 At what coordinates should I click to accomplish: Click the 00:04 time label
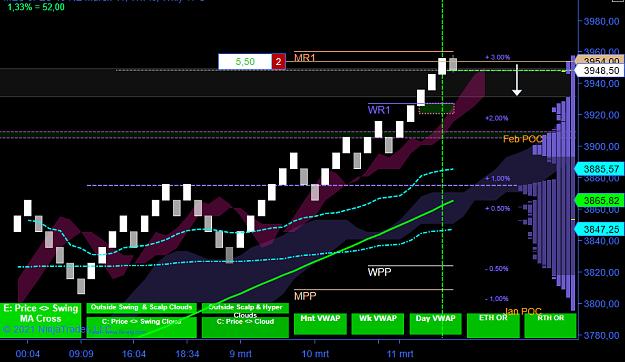pos(28,354)
